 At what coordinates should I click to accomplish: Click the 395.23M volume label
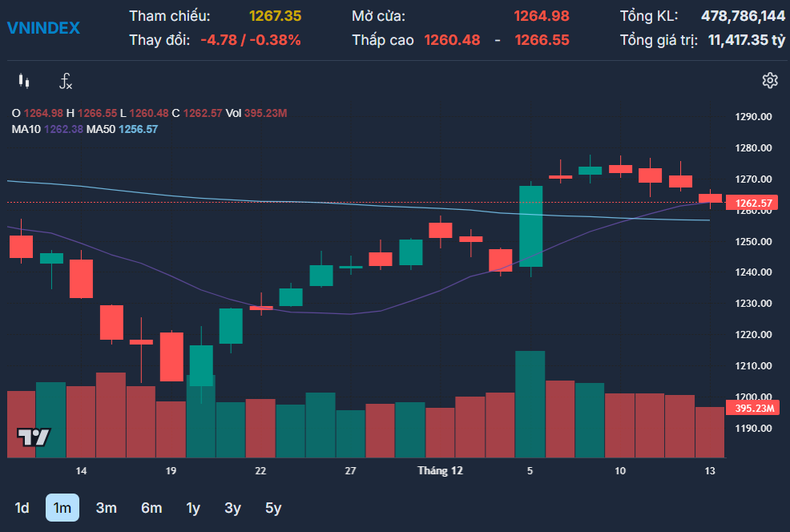(752, 409)
